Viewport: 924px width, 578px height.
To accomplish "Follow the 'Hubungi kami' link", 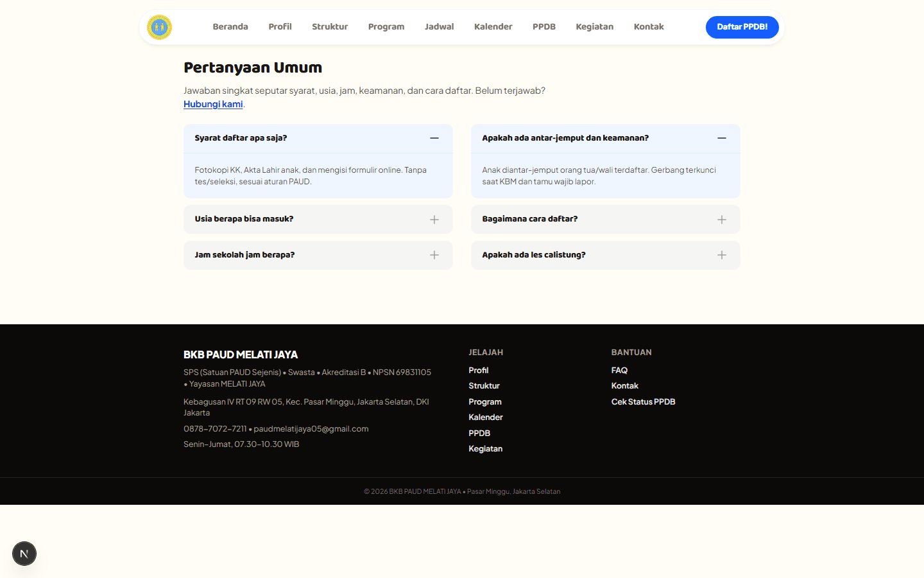I will click(213, 104).
